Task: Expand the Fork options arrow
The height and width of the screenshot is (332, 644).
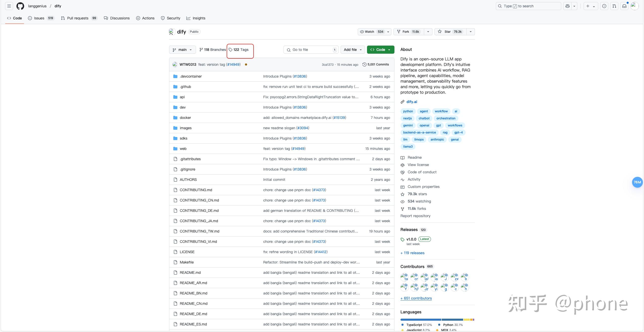Action: 428,32
